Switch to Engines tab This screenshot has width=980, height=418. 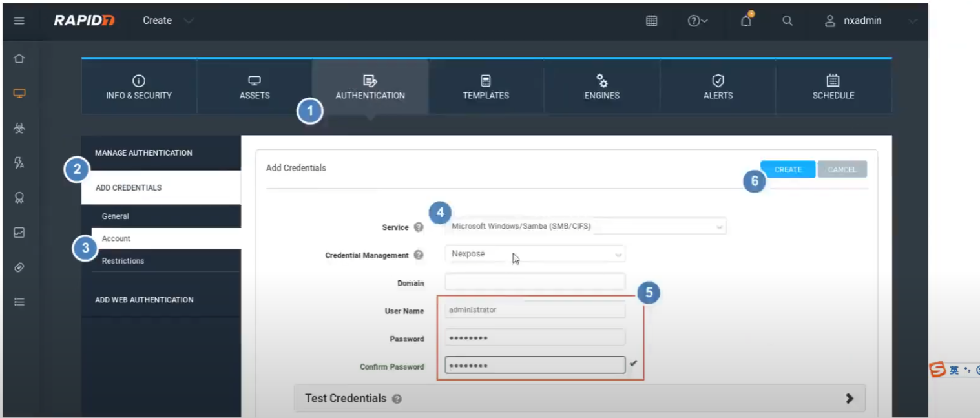602,87
